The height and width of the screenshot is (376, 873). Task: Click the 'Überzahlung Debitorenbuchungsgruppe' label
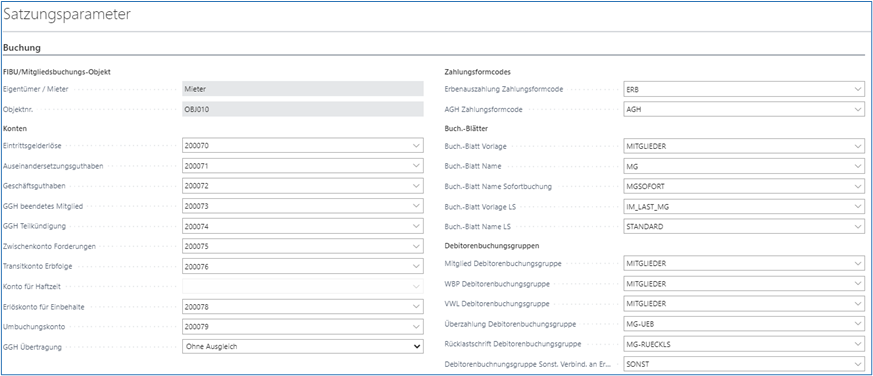[x=510, y=324]
